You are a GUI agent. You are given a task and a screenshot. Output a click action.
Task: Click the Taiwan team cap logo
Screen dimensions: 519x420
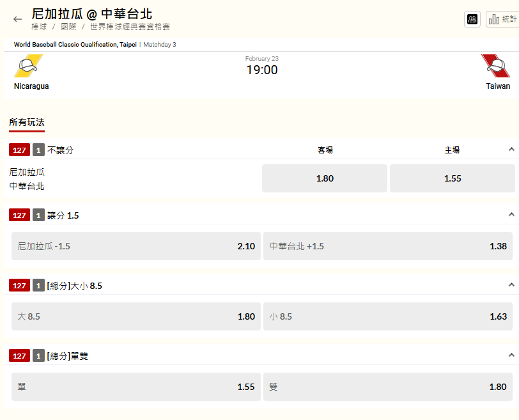point(495,66)
